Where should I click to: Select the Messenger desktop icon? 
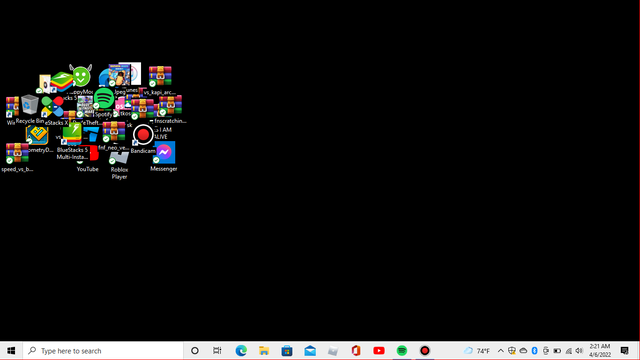coord(164,152)
